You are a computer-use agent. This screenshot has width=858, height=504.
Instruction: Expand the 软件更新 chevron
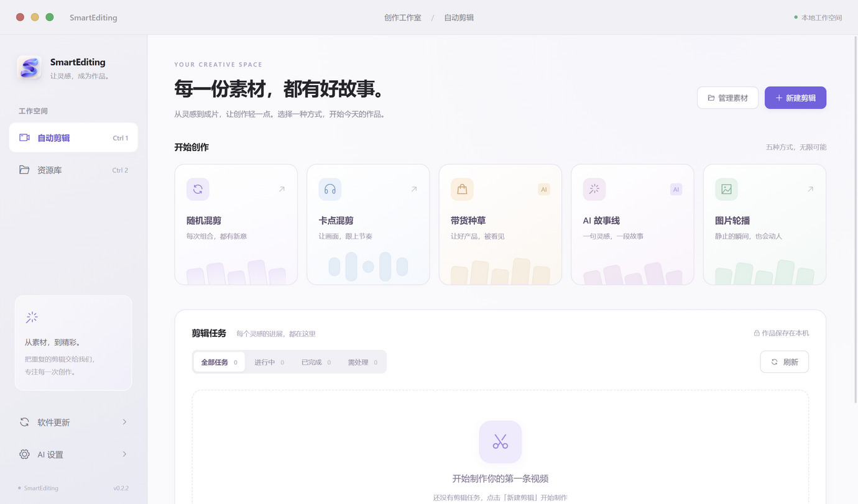click(124, 422)
